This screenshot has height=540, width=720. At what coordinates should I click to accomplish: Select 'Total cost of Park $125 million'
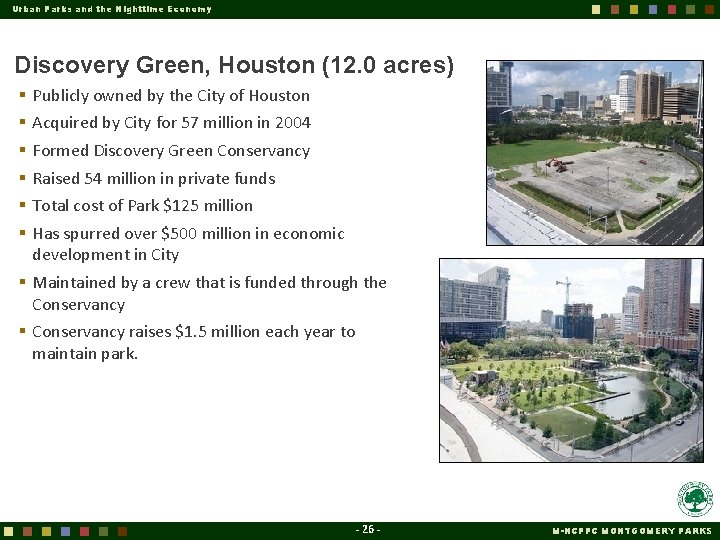[x=142, y=205]
